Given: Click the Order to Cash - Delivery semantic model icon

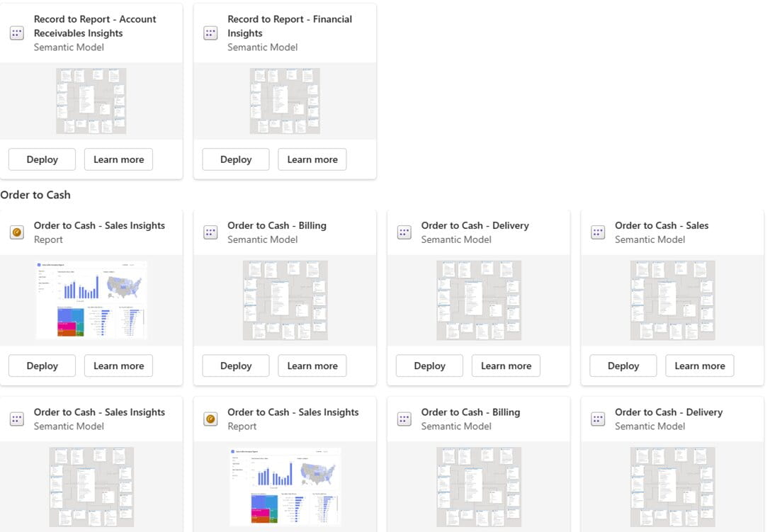Looking at the screenshot, I should tap(404, 232).
